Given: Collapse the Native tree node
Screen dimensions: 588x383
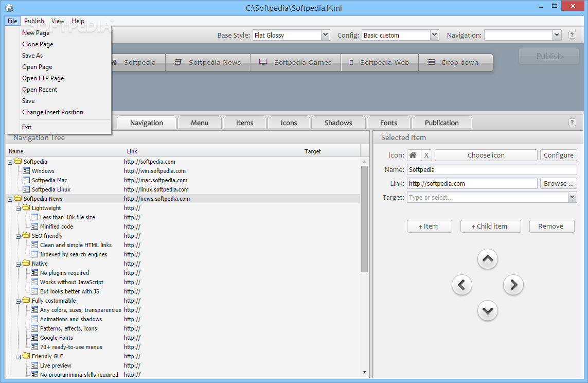Looking at the screenshot, I should point(19,264).
